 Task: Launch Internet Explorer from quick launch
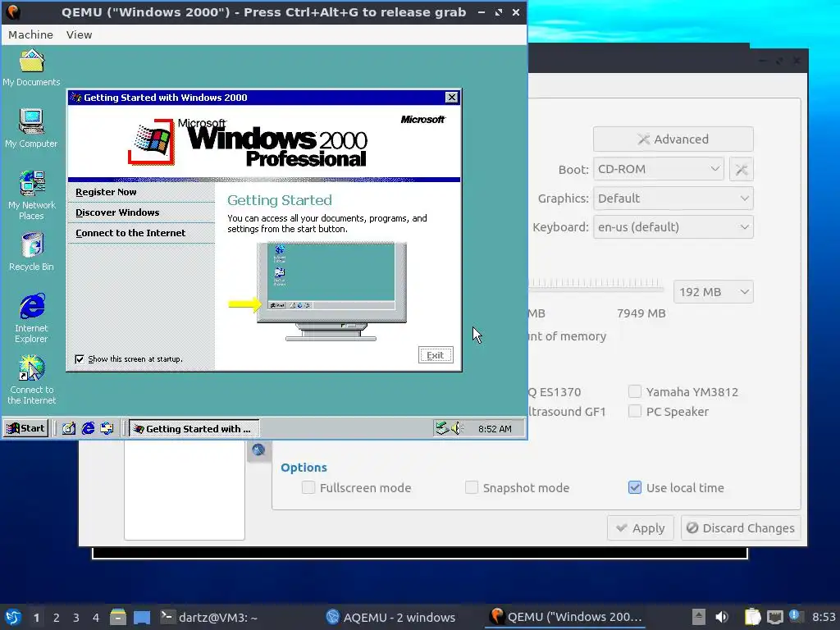click(88, 428)
